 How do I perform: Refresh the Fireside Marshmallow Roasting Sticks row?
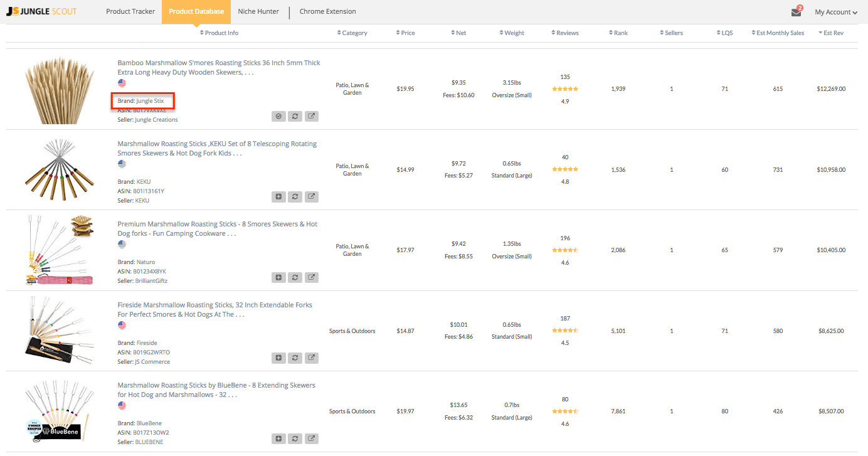pos(295,358)
